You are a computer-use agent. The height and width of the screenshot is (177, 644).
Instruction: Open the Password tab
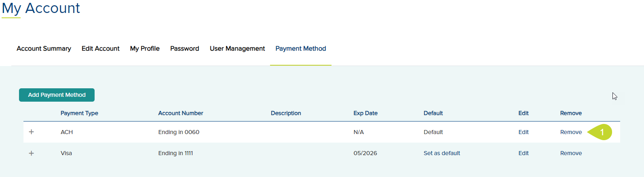click(185, 49)
